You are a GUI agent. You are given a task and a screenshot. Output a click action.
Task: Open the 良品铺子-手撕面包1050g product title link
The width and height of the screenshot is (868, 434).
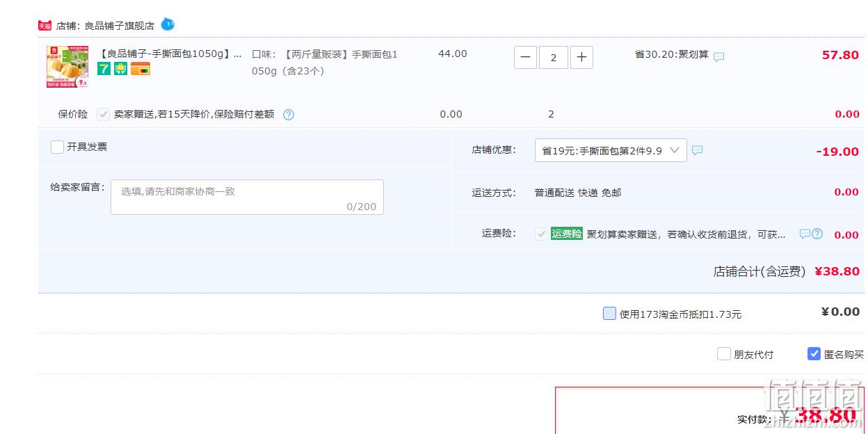pos(171,54)
